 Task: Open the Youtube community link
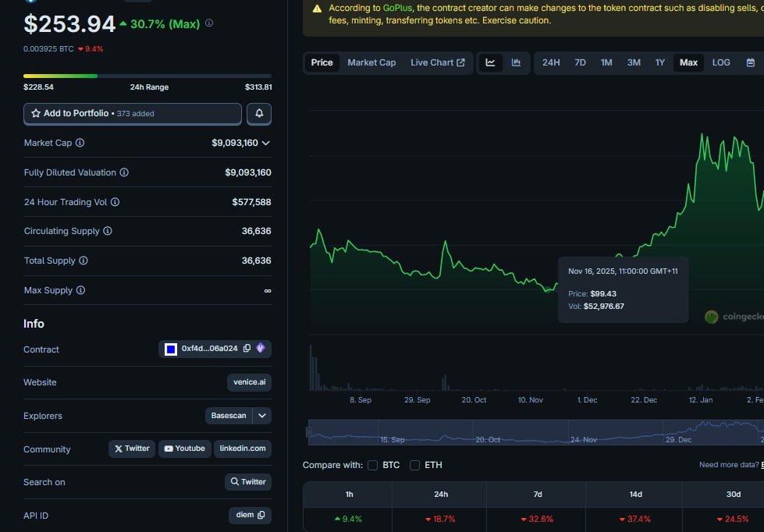[x=185, y=449]
